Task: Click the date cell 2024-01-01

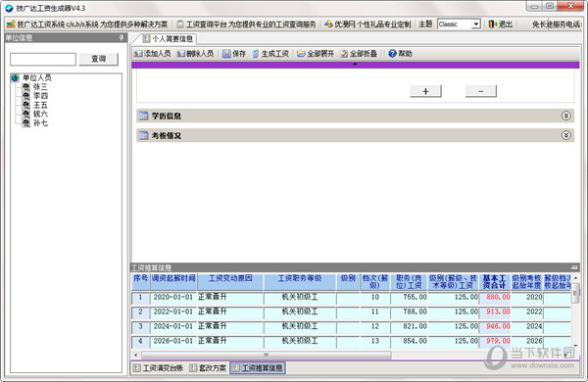Action: (x=173, y=326)
